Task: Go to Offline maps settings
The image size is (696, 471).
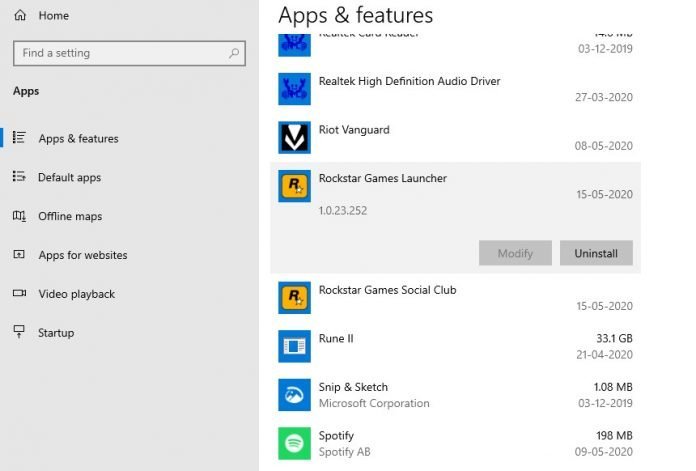Action: click(70, 216)
